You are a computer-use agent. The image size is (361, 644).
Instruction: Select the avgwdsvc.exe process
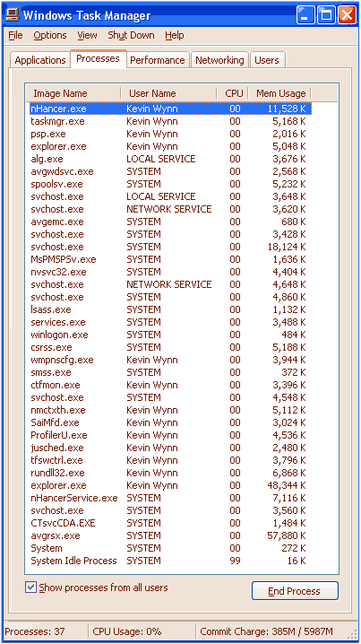point(170,171)
